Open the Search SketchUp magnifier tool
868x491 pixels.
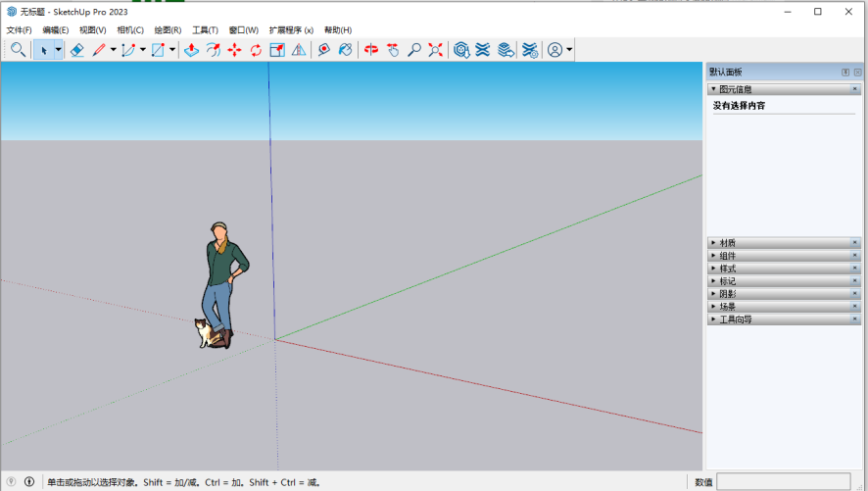click(19, 50)
